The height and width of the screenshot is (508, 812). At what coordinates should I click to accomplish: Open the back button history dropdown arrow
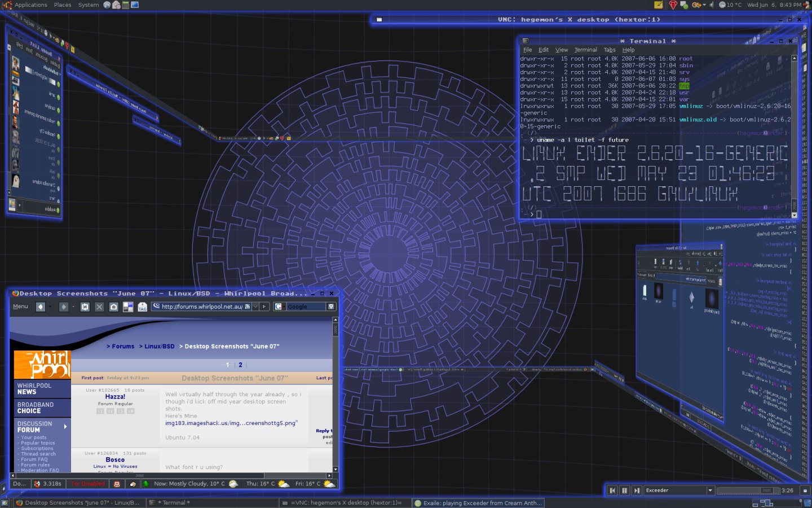[x=50, y=306]
